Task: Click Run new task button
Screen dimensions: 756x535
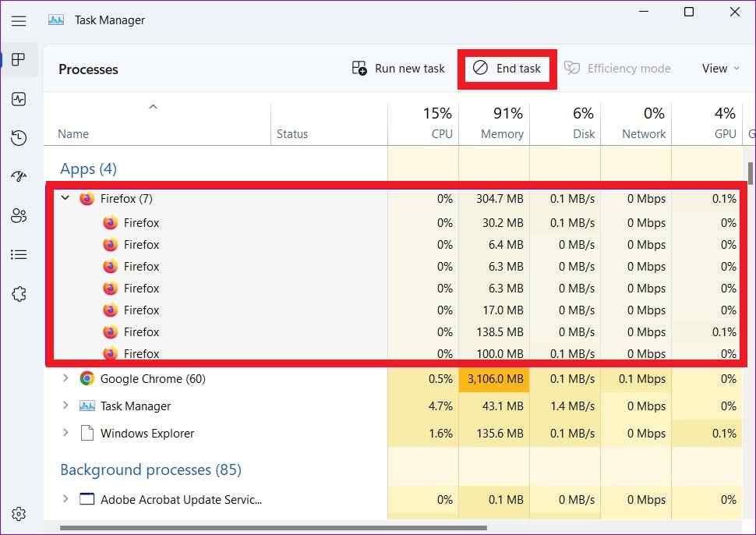Action: click(398, 69)
